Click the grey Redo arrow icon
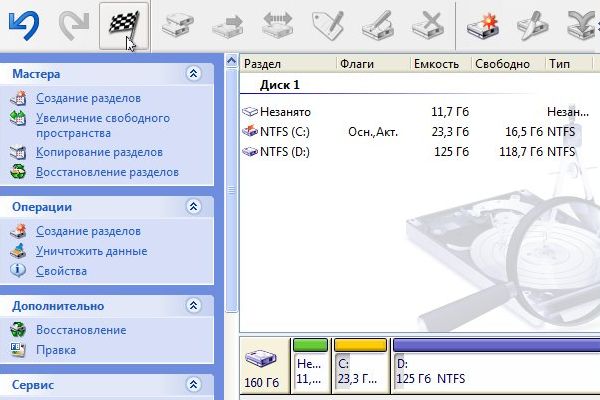This screenshot has width=600, height=400. tap(74, 25)
